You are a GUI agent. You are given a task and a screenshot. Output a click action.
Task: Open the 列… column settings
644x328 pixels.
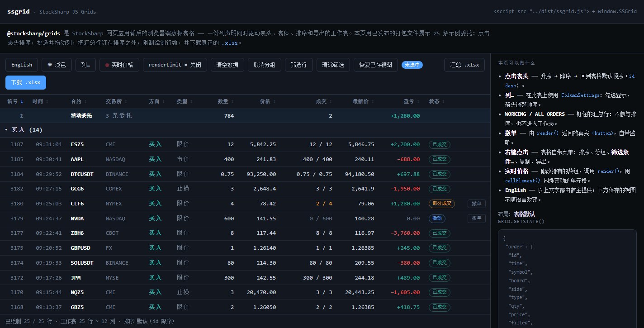[85, 65]
